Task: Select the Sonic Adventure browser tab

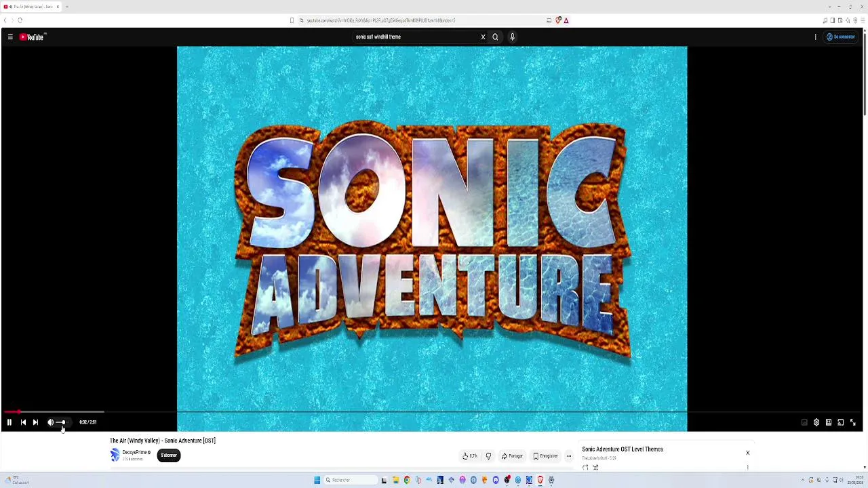Action: (31, 7)
